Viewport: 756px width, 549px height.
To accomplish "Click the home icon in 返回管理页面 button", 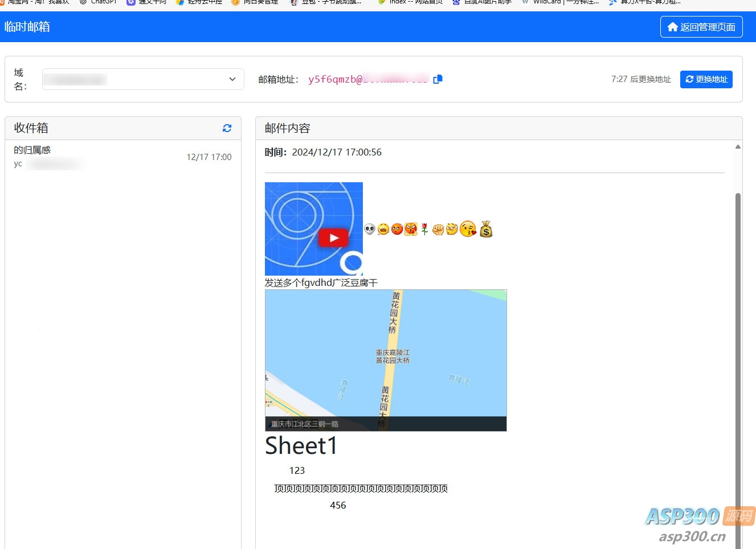I will (673, 27).
